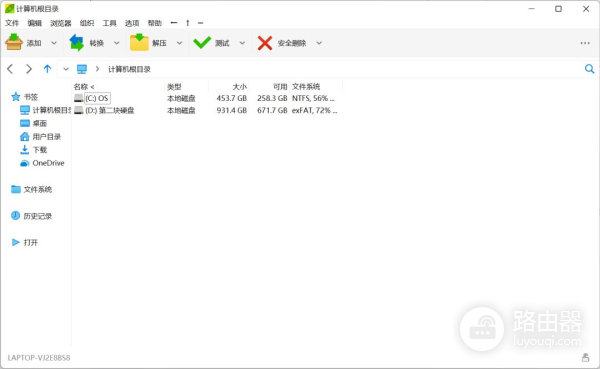Image resolution: width=600 pixels, height=369 pixels.
Task: Click the 258.3 GB free space cell
Action: 272,98
